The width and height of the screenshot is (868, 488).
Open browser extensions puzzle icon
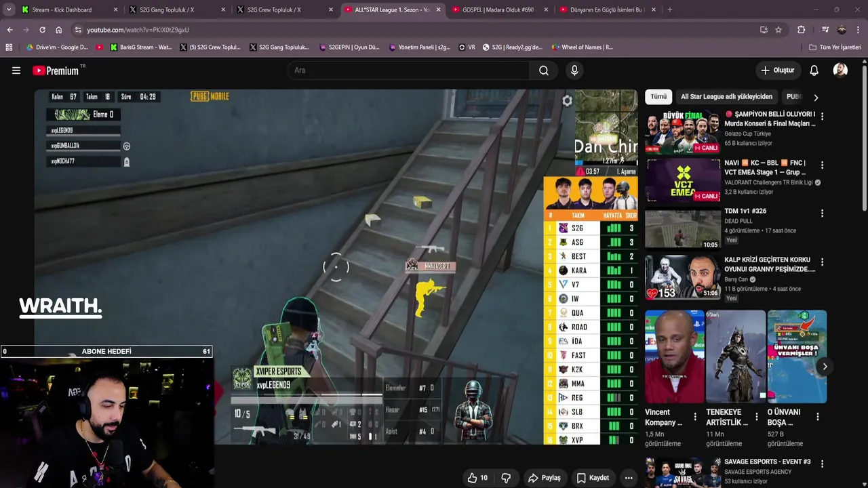[801, 30]
